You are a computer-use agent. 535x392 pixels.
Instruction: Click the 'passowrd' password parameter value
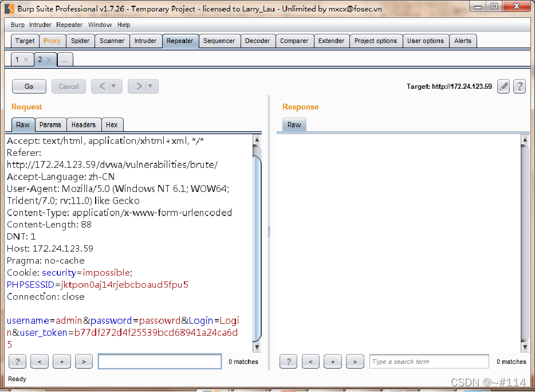pyautogui.click(x=160, y=320)
